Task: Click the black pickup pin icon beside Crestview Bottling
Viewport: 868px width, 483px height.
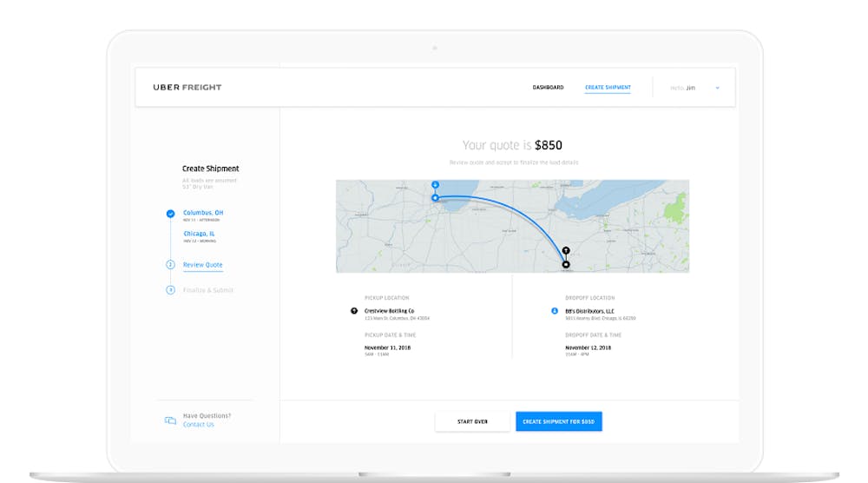Action: point(354,310)
